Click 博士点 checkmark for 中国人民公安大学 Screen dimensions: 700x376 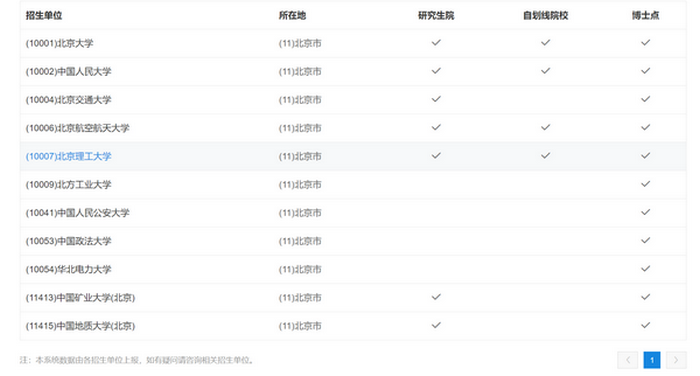coord(646,212)
